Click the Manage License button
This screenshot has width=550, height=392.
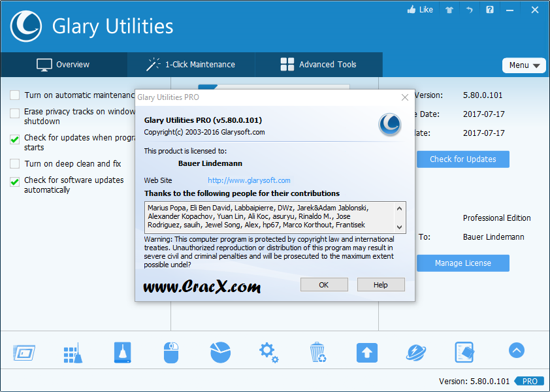tap(463, 263)
